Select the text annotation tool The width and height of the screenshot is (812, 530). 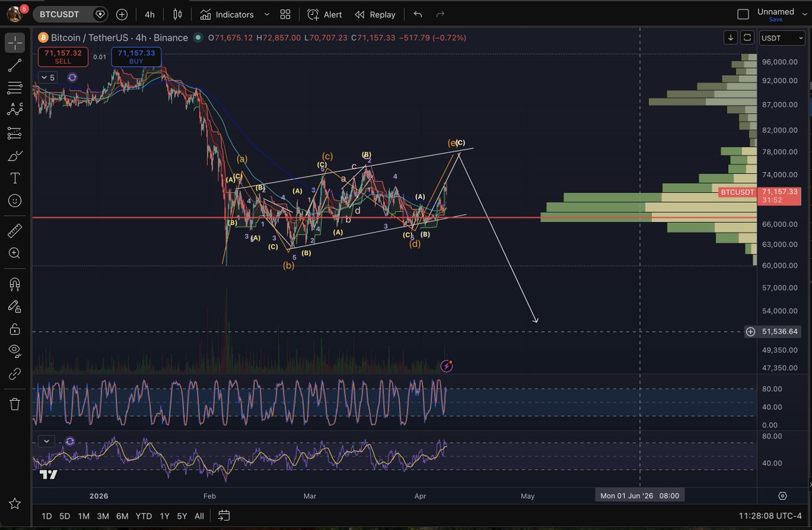[15, 178]
